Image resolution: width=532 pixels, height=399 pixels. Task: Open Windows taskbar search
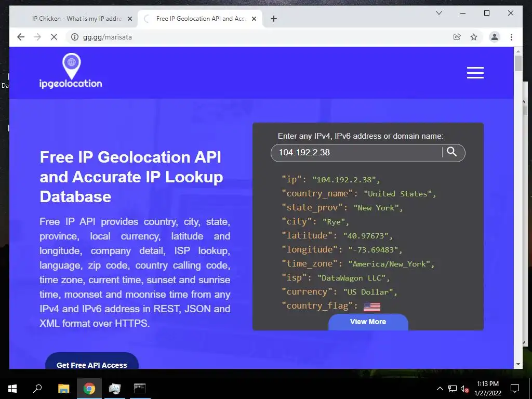pyautogui.click(x=37, y=389)
